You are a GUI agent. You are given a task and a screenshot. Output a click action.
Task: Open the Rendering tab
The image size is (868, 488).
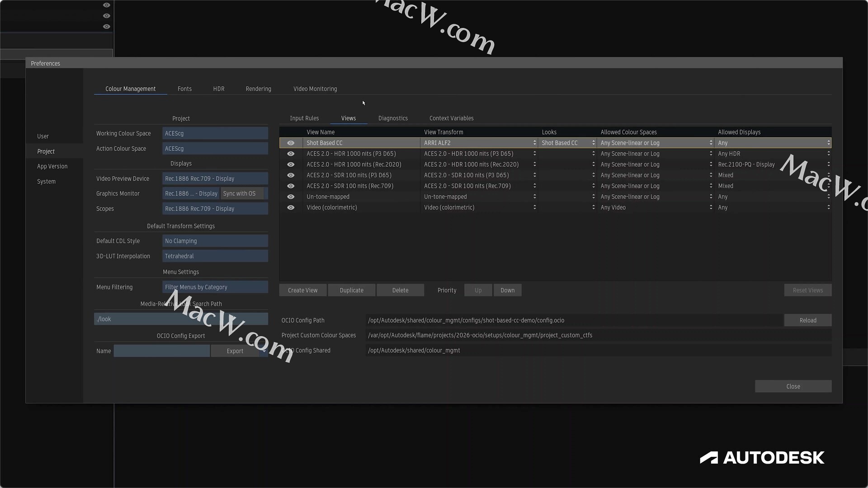coord(258,89)
